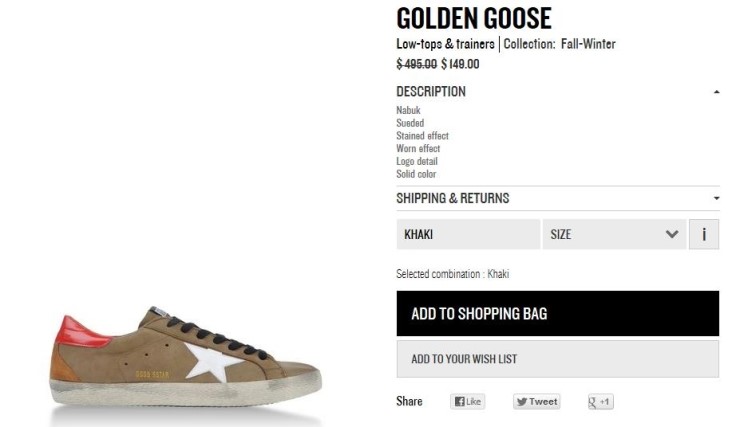Open the size info "i" icon
740x427 pixels.
tap(704, 234)
